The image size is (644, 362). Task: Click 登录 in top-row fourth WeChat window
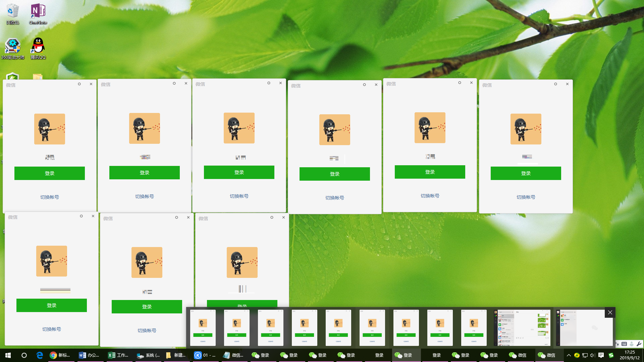(335, 174)
